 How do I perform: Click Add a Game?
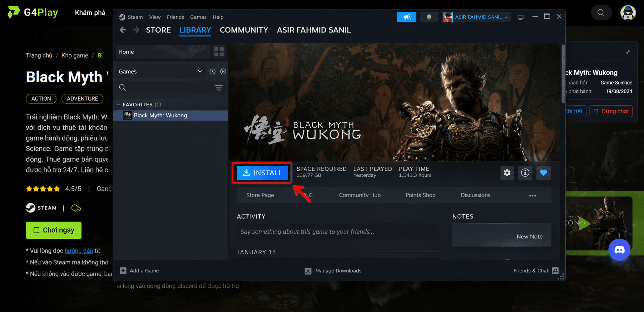(x=139, y=271)
